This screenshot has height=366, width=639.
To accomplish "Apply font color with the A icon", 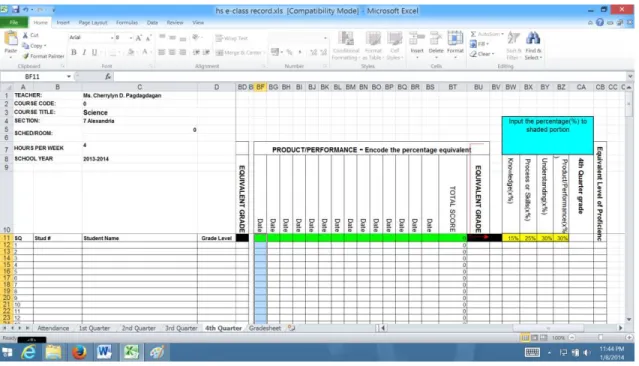I will (145, 52).
